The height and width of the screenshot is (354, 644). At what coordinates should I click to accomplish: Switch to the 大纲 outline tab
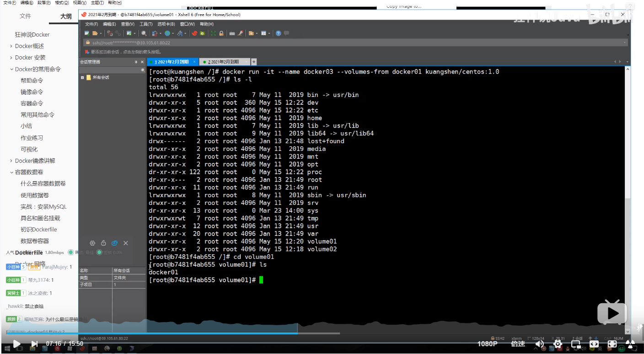click(x=66, y=16)
